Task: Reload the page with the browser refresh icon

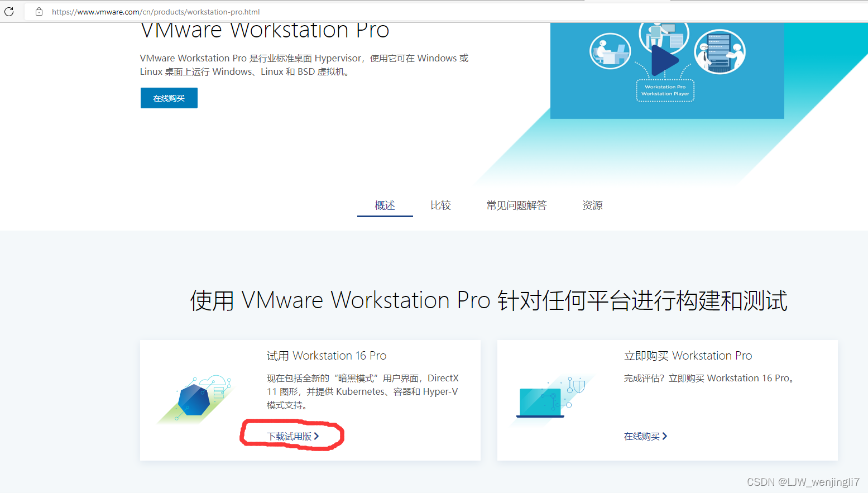Action: (9, 11)
